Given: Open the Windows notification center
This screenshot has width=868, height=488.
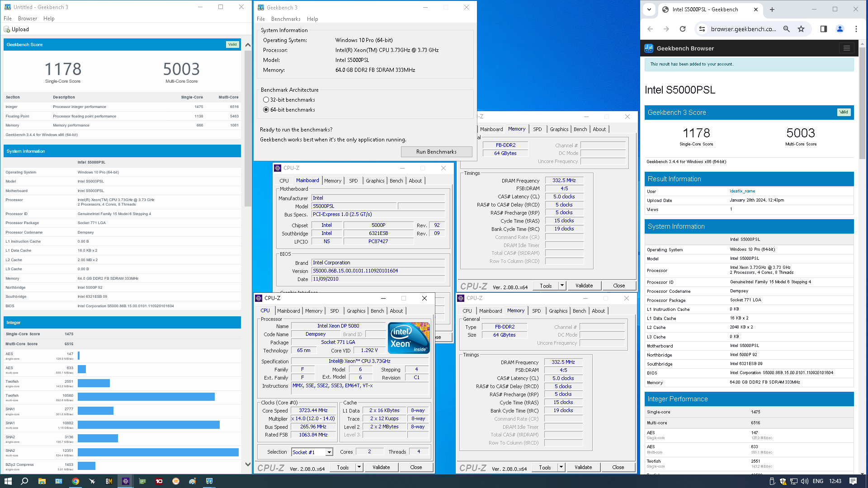Looking at the screenshot, I should [853, 481].
